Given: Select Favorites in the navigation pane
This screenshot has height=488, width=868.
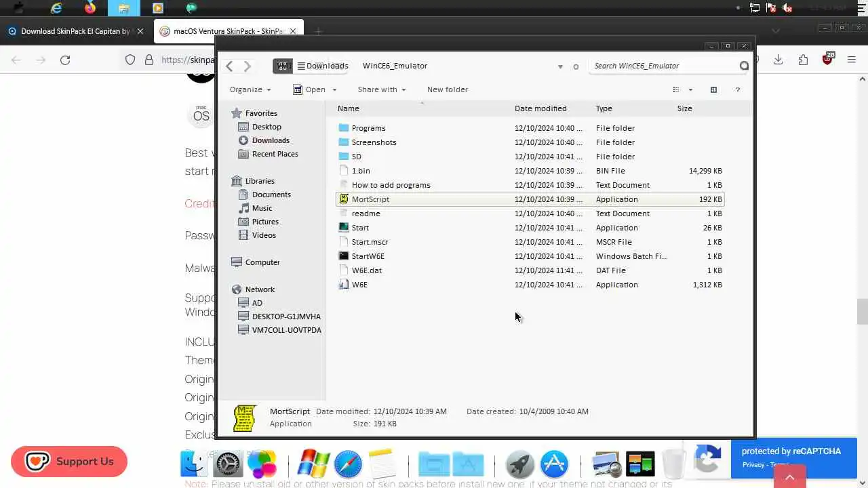Looking at the screenshot, I should point(261,113).
